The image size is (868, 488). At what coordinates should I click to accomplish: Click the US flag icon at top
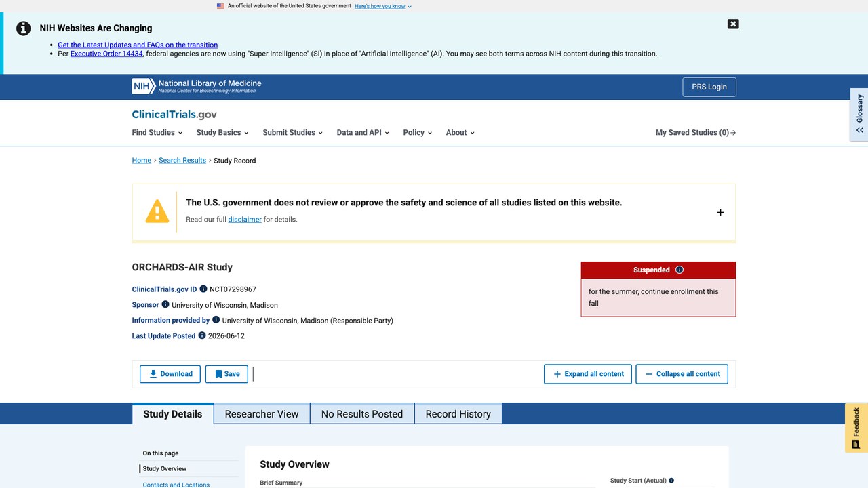(220, 6)
